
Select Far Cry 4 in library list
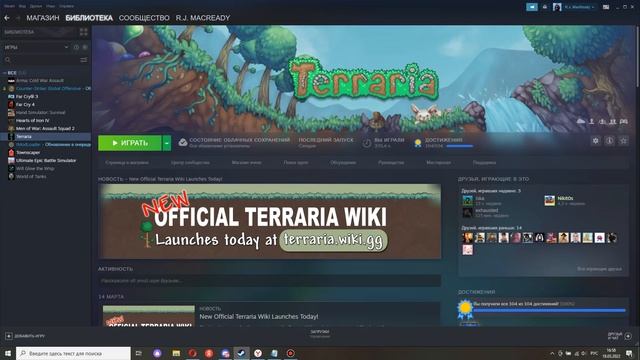point(25,104)
